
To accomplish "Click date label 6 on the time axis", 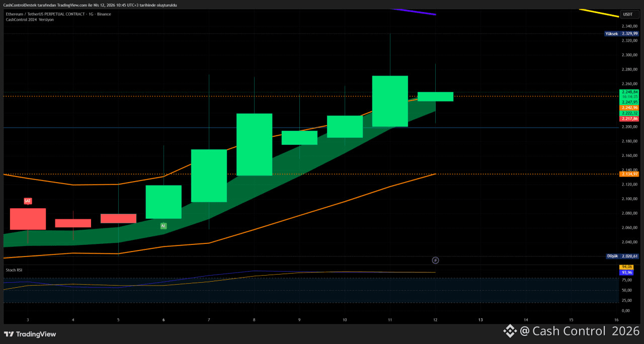I will (x=164, y=320).
